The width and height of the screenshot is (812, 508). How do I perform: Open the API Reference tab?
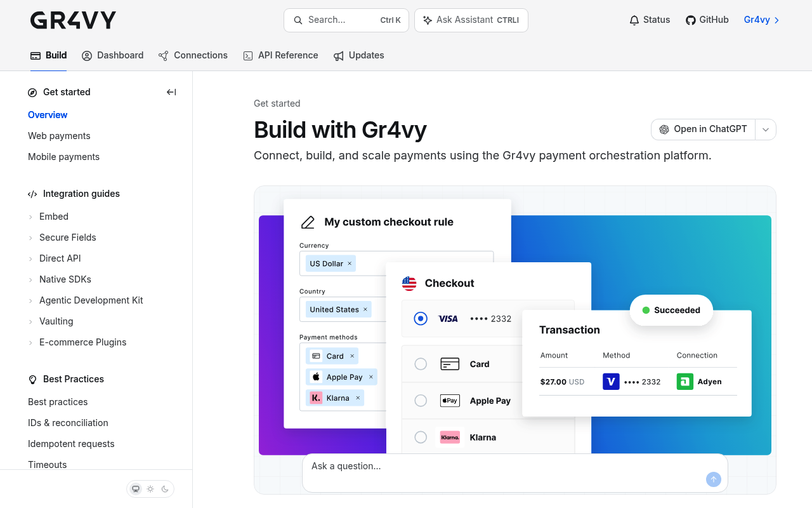tap(281, 56)
